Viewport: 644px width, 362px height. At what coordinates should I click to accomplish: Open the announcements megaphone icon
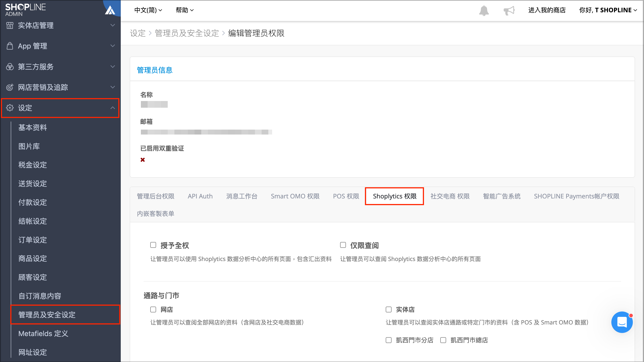(x=509, y=10)
